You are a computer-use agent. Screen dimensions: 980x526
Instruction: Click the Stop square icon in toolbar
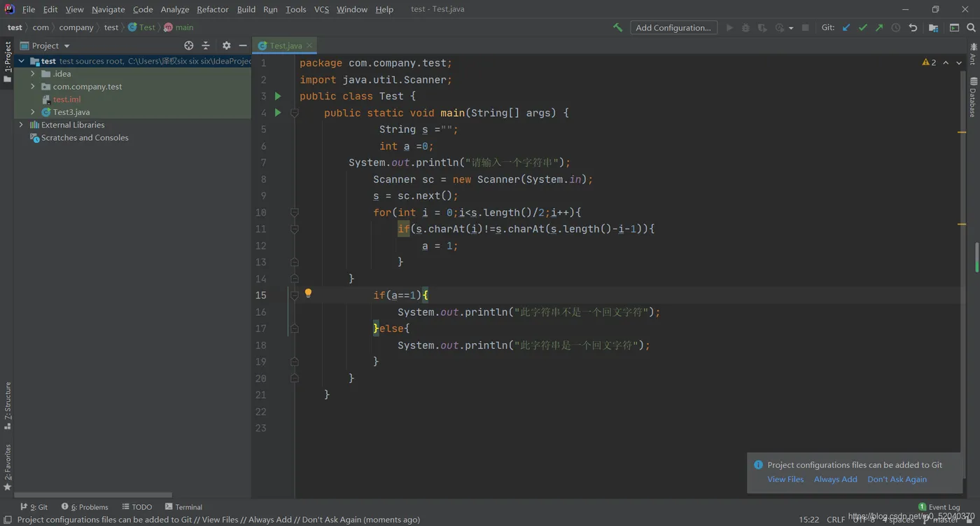[x=806, y=27]
